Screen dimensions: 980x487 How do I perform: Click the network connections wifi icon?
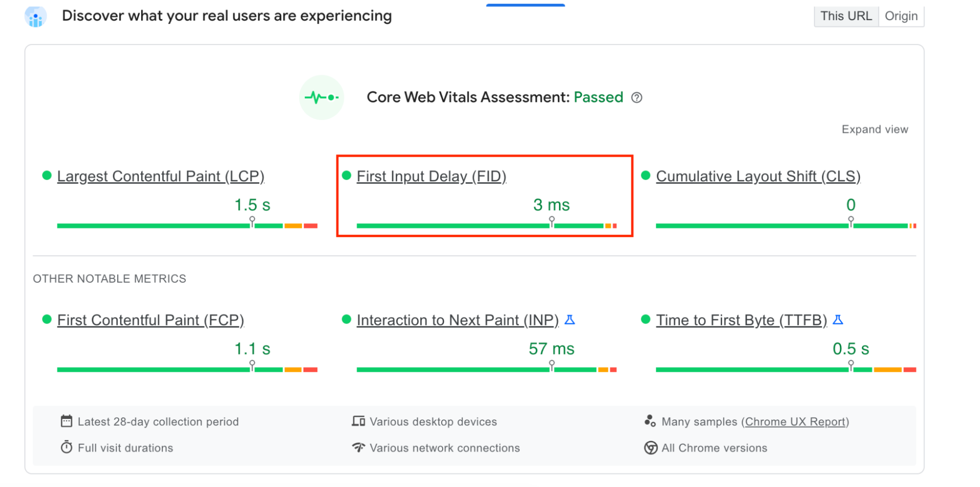[x=358, y=447]
